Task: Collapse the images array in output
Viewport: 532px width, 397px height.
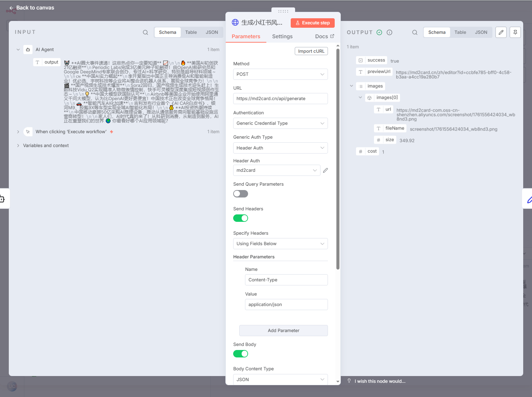Action: (x=351, y=86)
